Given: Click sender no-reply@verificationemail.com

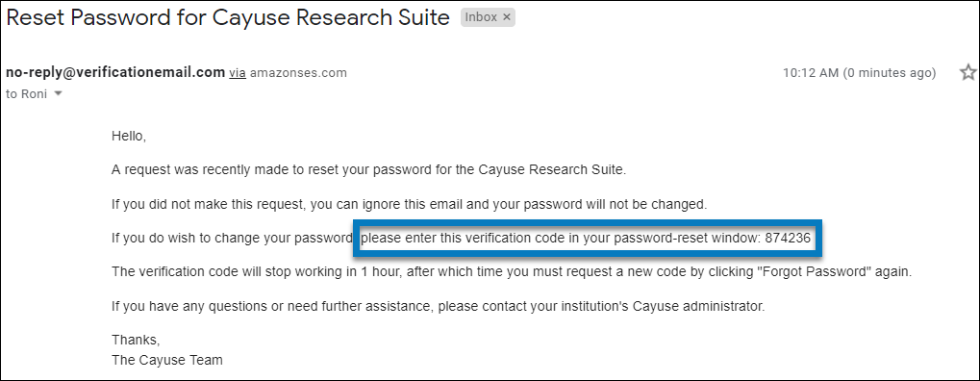Looking at the screenshot, I should [x=115, y=72].
